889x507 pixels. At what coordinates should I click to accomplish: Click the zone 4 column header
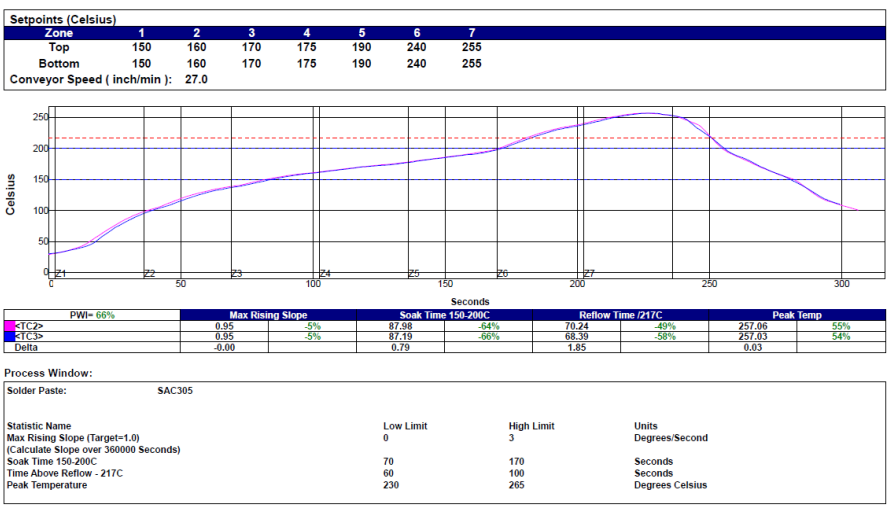pyautogui.click(x=306, y=33)
